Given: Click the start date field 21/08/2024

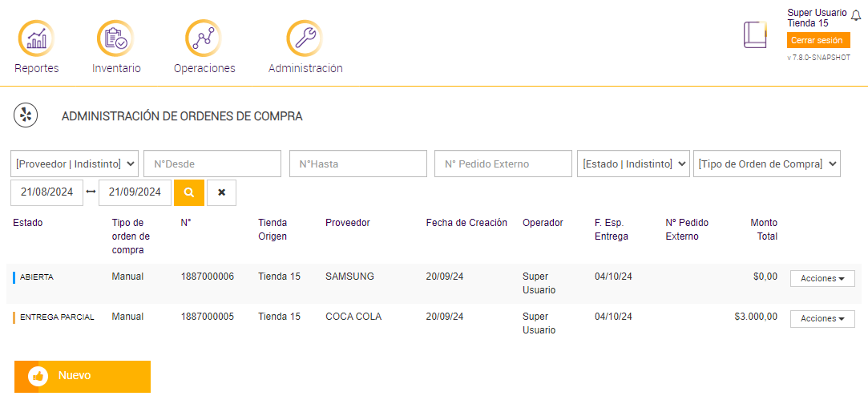Looking at the screenshot, I should [x=46, y=192].
